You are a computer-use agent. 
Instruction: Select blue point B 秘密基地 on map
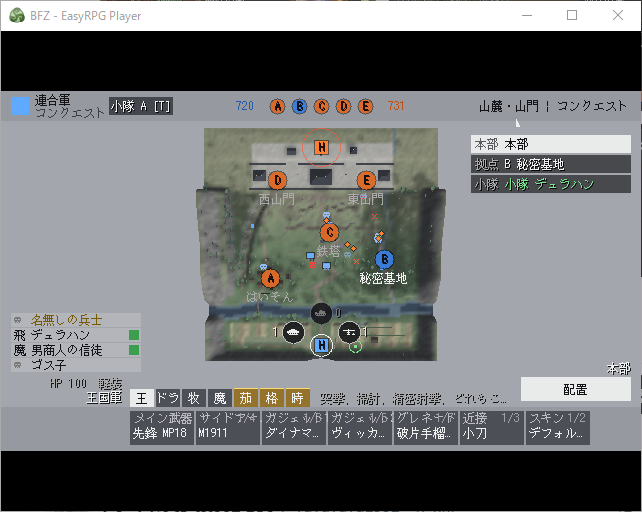click(384, 259)
